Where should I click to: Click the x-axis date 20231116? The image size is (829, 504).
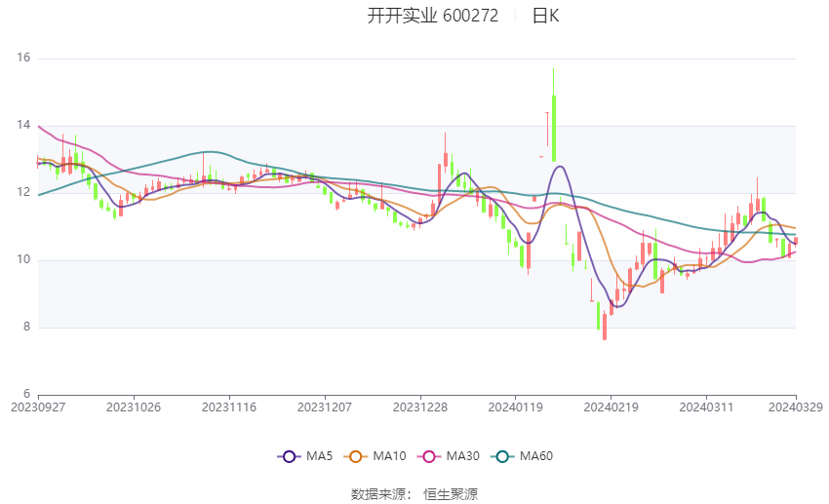[x=229, y=407]
